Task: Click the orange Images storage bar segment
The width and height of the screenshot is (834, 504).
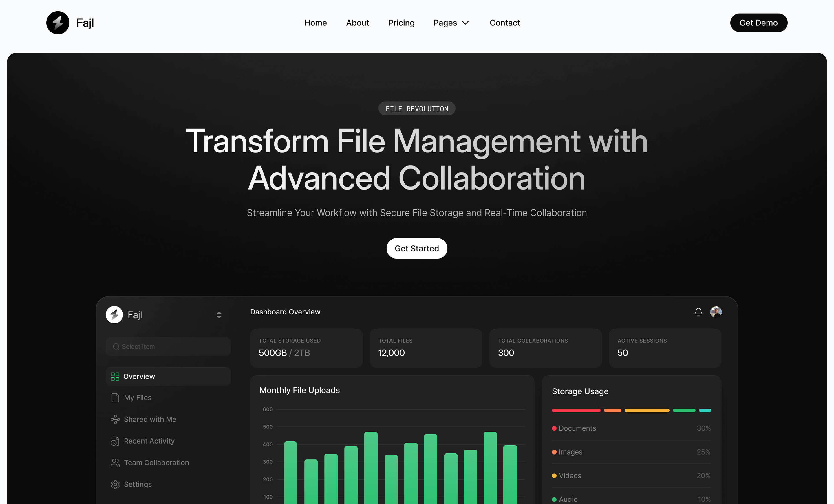Action: (x=612, y=410)
